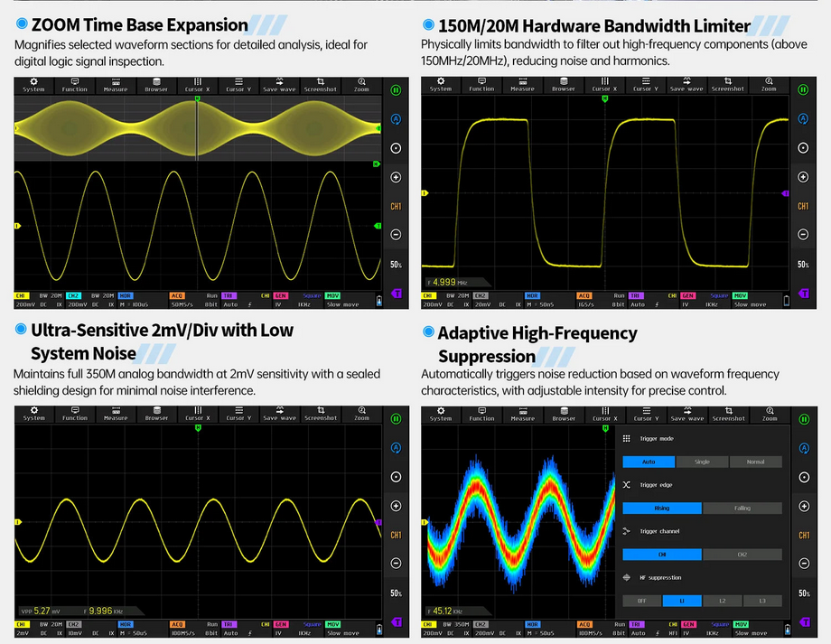Open the Cursor X menu on the Bandwidth Limiter screen
The image size is (831, 644).
603,85
